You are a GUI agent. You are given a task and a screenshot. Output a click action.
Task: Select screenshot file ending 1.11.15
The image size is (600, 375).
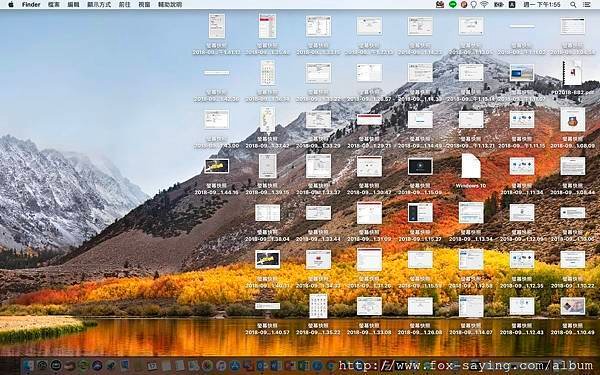point(522,119)
